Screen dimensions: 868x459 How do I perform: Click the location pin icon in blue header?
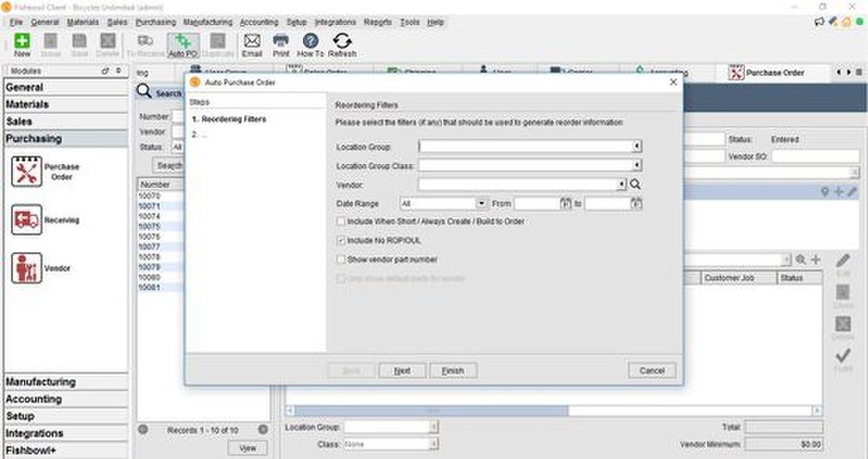[825, 192]
